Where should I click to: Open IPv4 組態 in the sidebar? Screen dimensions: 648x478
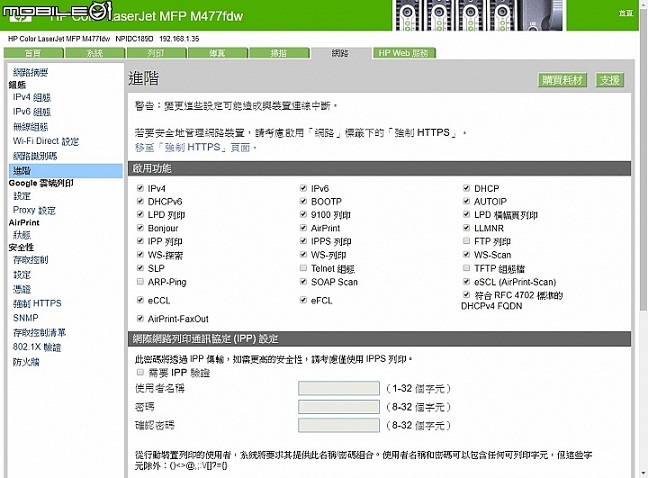[x=32, y=98]
